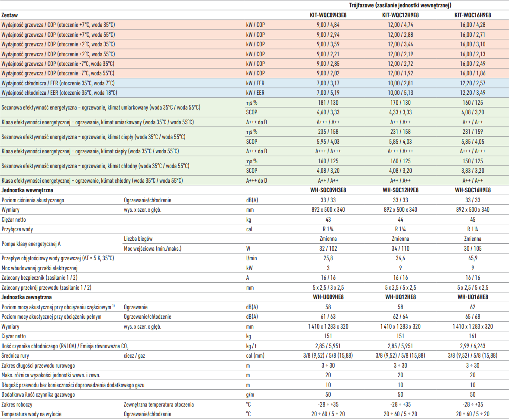The height and width of the screenshot is (420, 509).
Task: Click the cell 16,00 / 2,13
Action: (473, 54)
